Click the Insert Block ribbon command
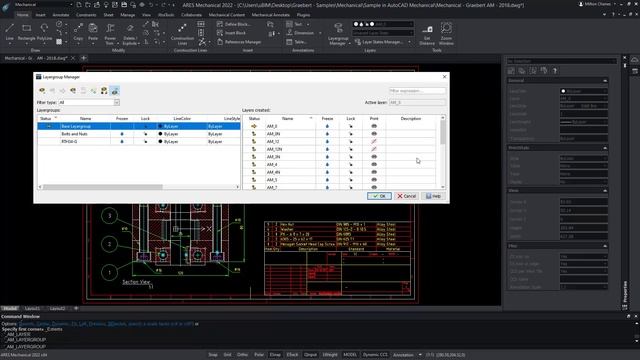 [x=231, y=33]
